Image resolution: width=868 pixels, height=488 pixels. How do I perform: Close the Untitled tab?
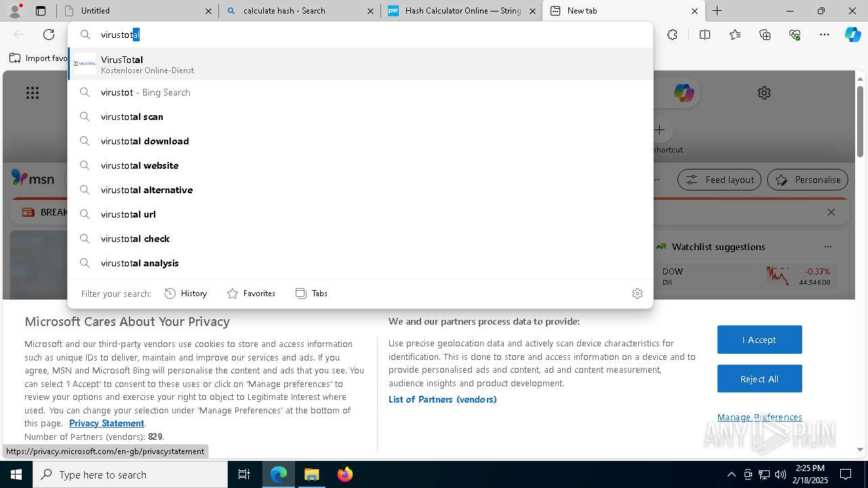[208, 11]
